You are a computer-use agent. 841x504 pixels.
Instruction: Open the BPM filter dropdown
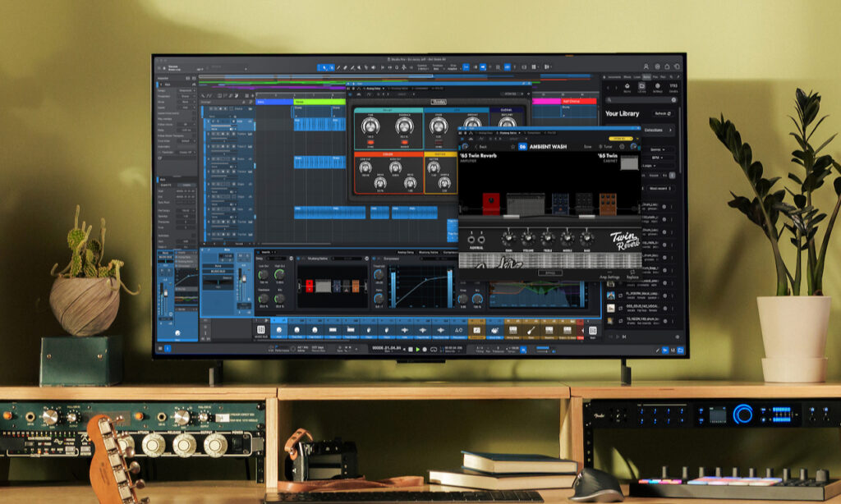657,156
